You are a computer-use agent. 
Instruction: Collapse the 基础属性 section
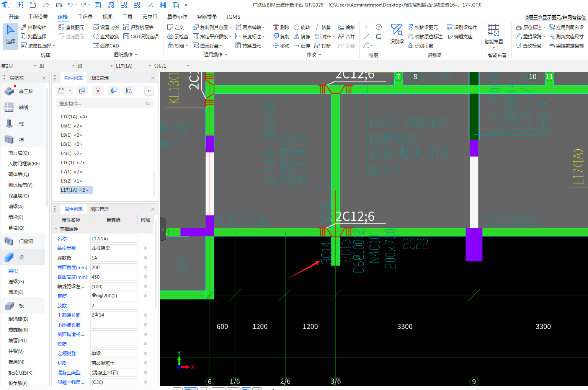coord(56,229)
